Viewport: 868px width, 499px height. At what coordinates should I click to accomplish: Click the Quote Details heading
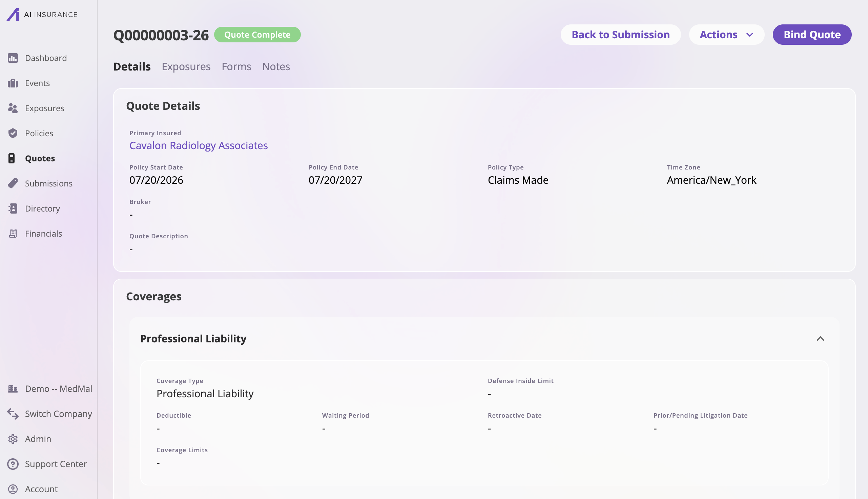pos(163,106)
